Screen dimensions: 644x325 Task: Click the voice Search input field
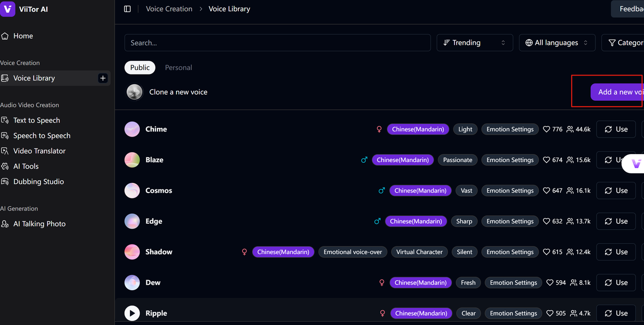click(277, 43)
